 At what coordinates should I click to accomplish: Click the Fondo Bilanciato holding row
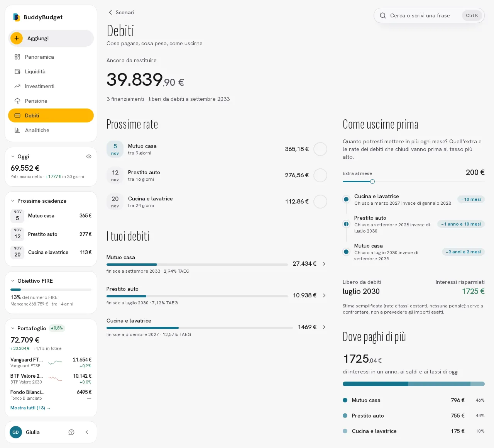(51, 395)
